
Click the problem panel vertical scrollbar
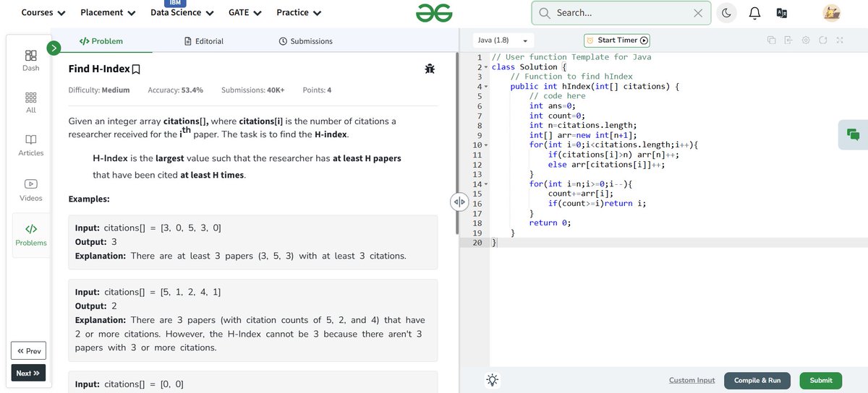coord(457,144)
